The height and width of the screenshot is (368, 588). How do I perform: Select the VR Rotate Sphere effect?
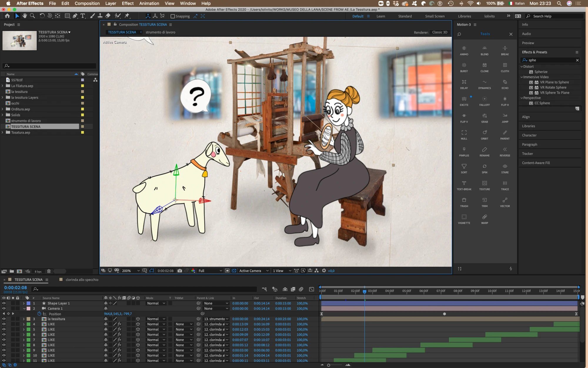click(553, 87)
